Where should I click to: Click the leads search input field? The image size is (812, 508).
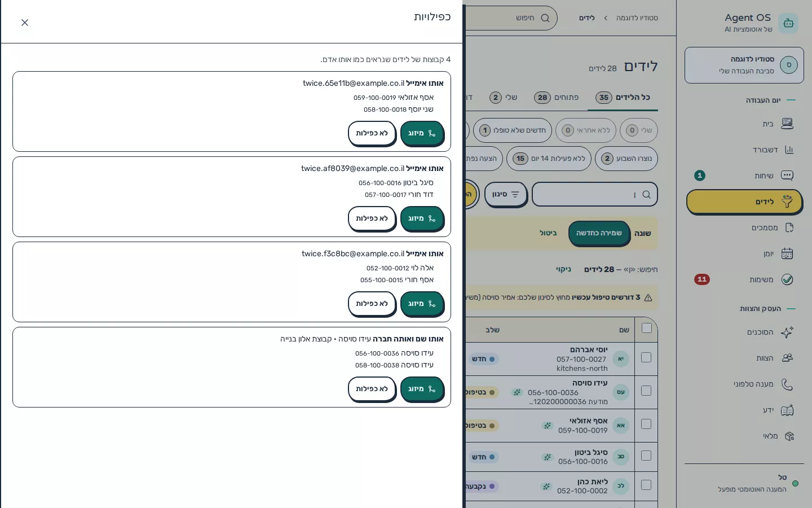pyautogui.click(x=595, y=195)
